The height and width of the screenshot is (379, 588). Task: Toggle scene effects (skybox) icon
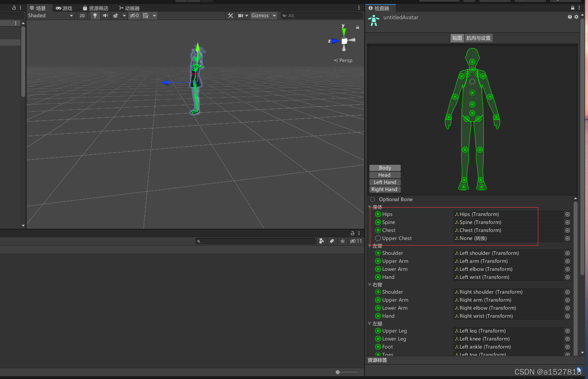116,16
